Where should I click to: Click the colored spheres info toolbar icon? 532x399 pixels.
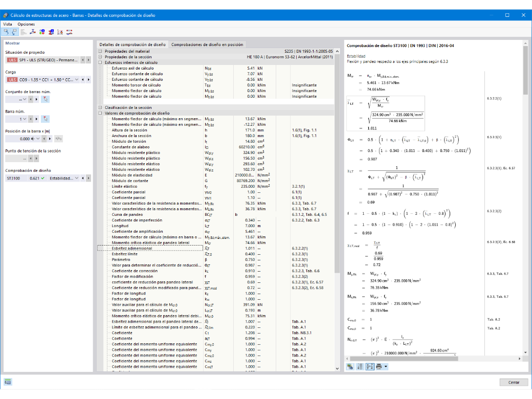(42, 32)
